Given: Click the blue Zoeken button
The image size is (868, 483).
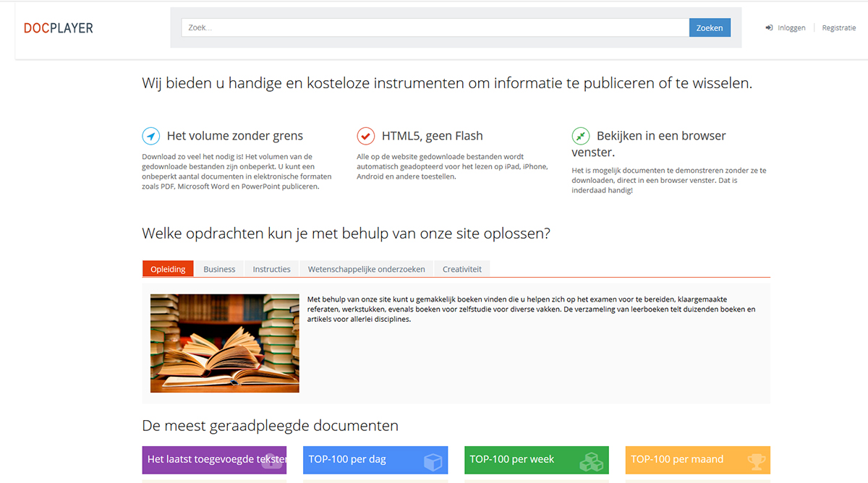Looking at the screenshot, I should (x=710, y=27).
